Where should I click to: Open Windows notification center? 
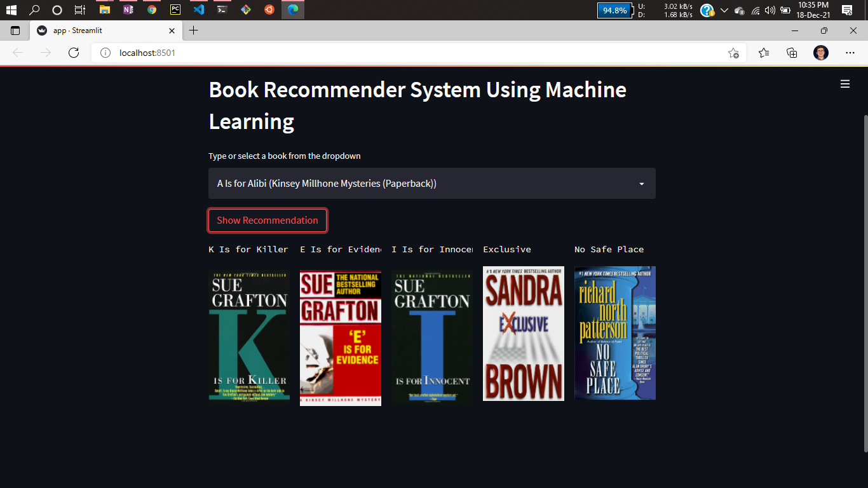pos(847,10)
